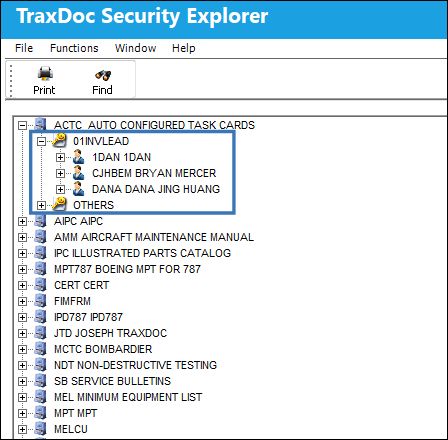Expand the DANA DANA JING HUANG node
This screenshot has height=440, width=448.
coord(60,189)
